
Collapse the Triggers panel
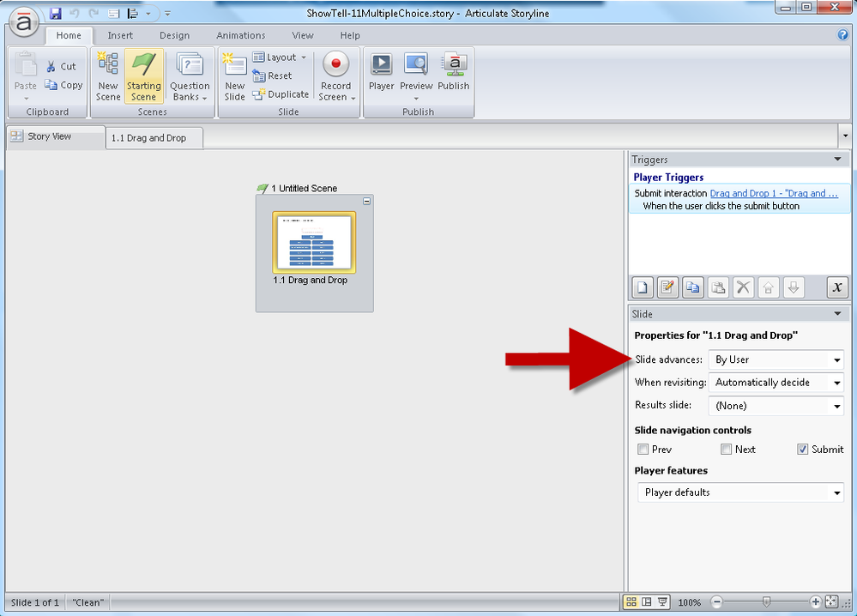pos(837,159)
